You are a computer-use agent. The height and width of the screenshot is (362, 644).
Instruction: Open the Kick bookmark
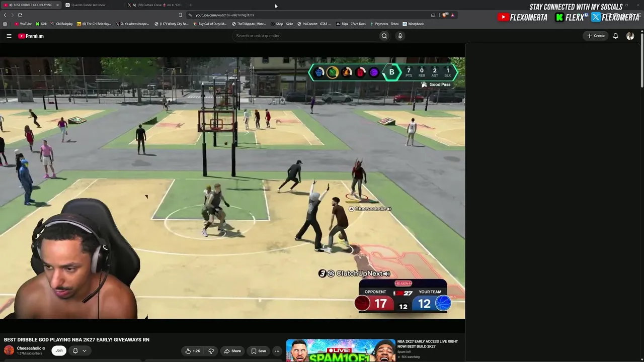tap(41, 24)
